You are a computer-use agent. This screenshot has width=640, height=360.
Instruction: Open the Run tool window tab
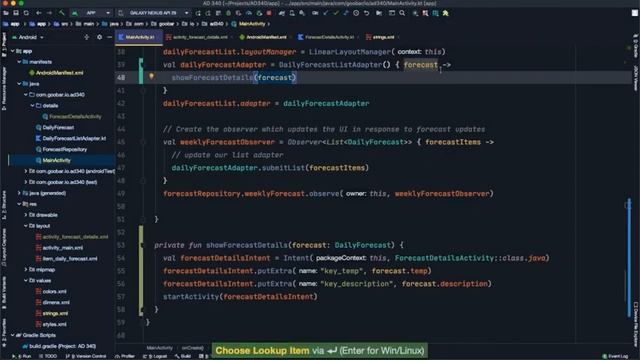click(x=22, y=356)
